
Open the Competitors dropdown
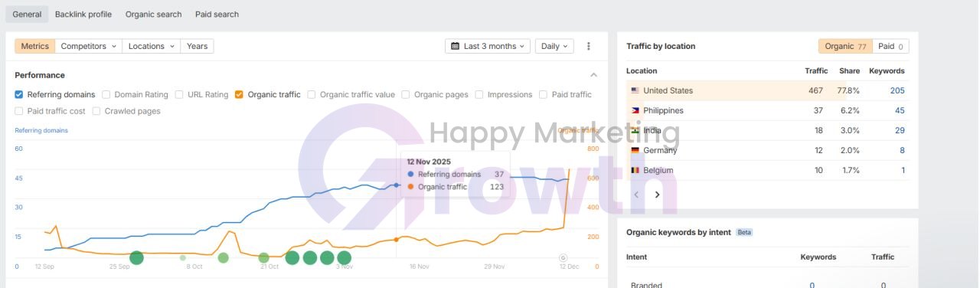88,46
